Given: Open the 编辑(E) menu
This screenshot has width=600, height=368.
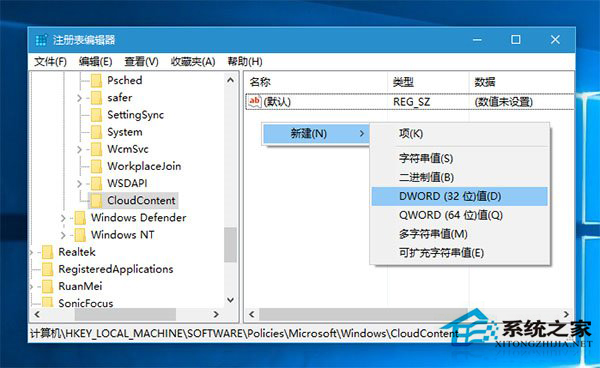Looking at the screenshot, I should 95,62.
